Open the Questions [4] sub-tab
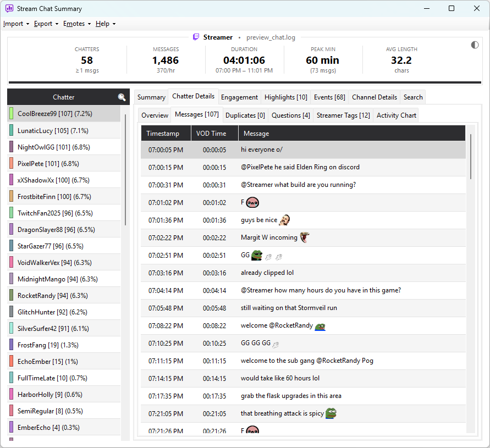The height and width of the screenshot is (448, 490). tap(290, 115)
